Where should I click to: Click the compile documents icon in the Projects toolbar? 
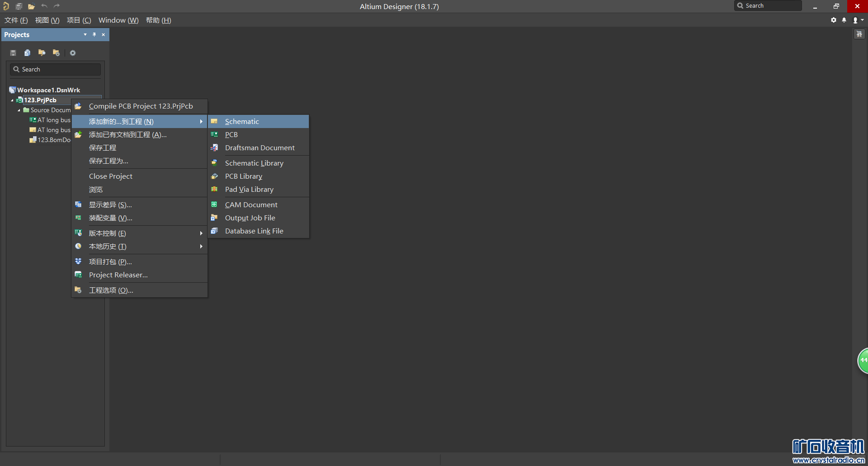pyautogui.click(x=27, y=53)
